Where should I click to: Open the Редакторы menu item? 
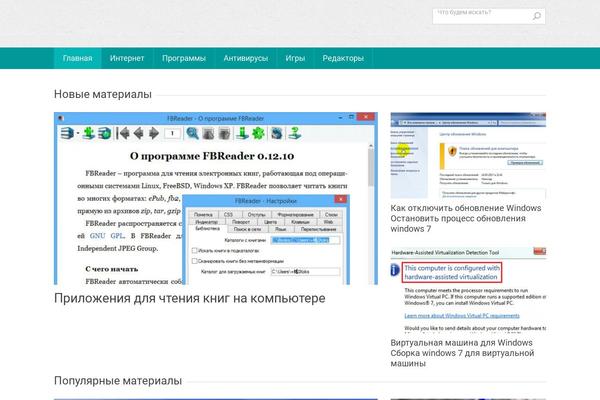pos(343,58)
